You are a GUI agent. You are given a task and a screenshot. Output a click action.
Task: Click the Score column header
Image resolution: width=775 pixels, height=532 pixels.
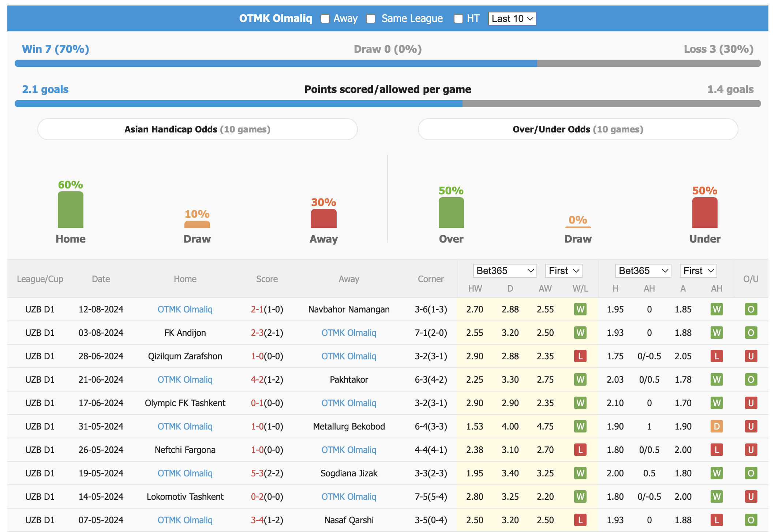point(267,279)
